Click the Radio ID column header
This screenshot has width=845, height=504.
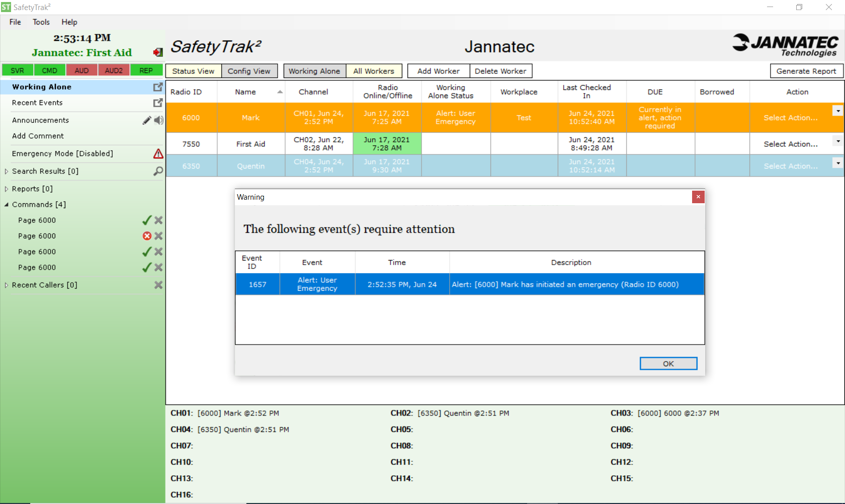(191, 92)
